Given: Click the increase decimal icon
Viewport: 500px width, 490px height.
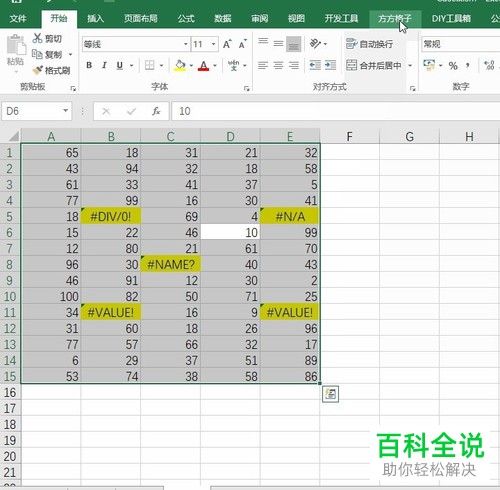Looking at the screenshot, I should 489,65.
